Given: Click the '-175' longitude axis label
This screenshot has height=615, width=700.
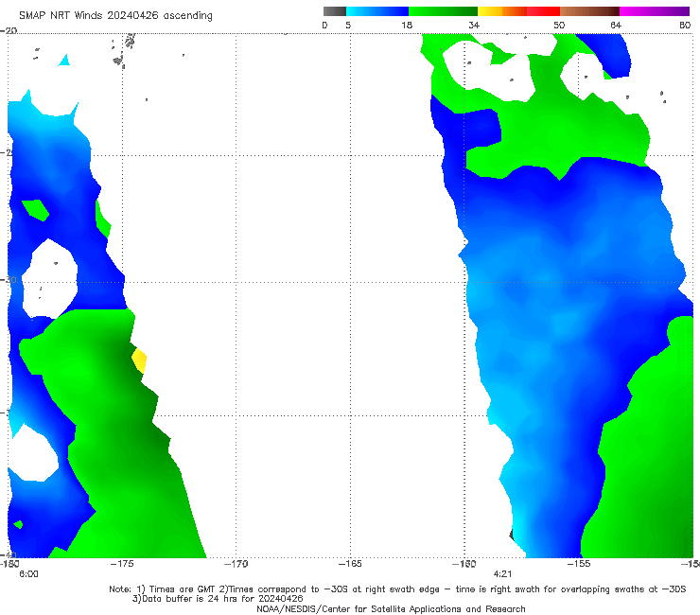Looking at the screenshot, I should pyautogui.click(x=122, y=564).
